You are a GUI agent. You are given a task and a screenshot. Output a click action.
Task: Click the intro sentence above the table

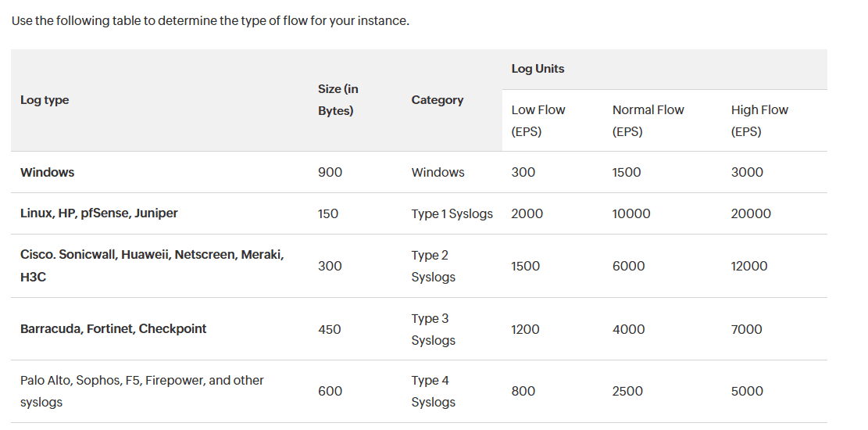pyautogui.click(x=210, y=20)
